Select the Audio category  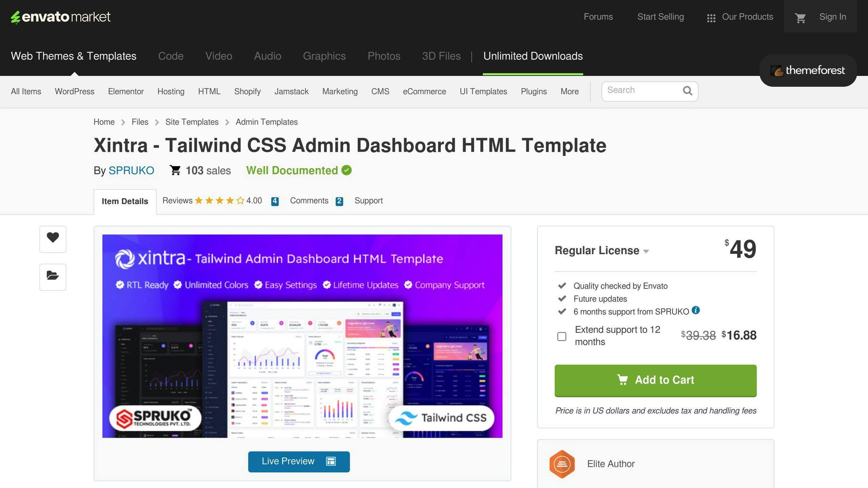tap(267, 56)
